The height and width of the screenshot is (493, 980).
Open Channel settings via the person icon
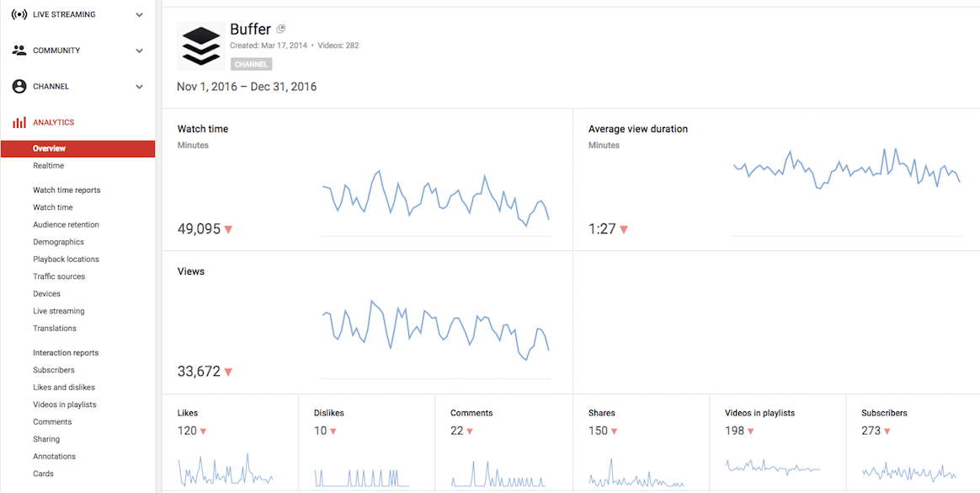19,85
